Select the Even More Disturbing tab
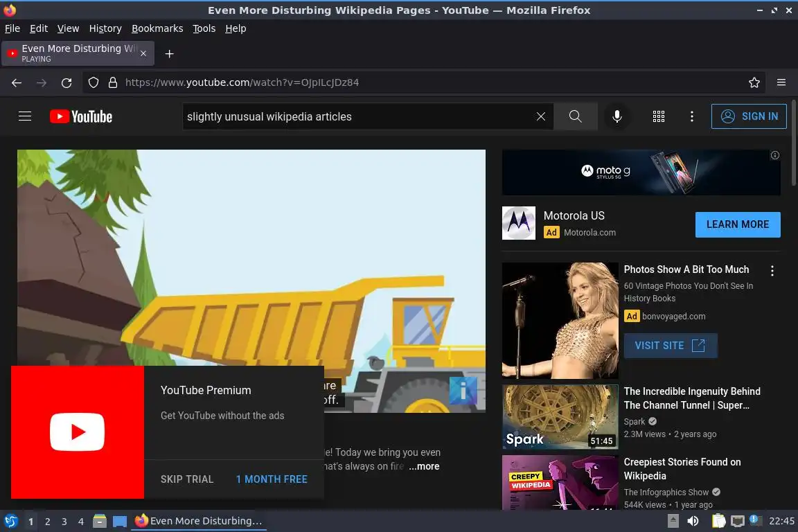798x532 pixels. point(78,53)
